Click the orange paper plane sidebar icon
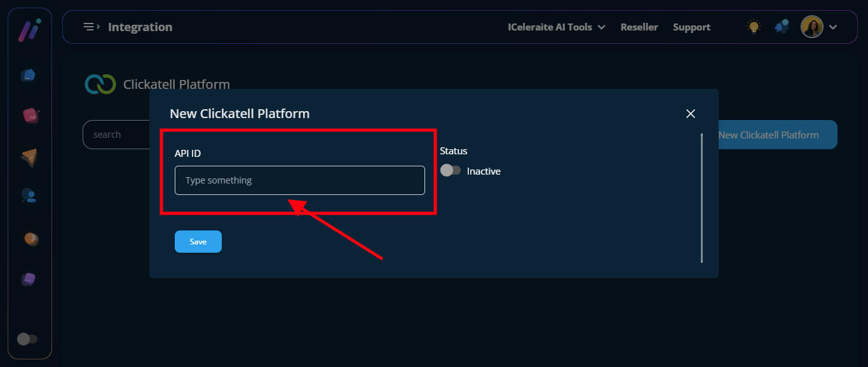The width and height of the screenshot is (868, 367). [x=29, y=157]
